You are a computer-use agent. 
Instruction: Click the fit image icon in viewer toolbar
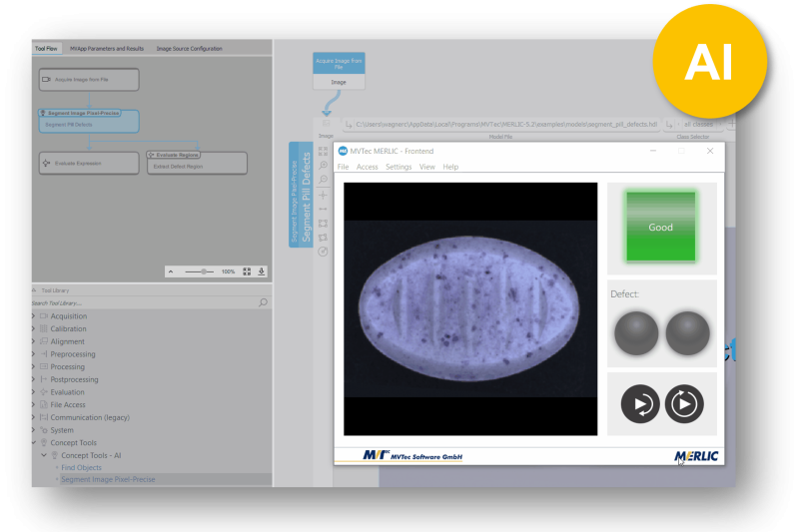[323, 151]
